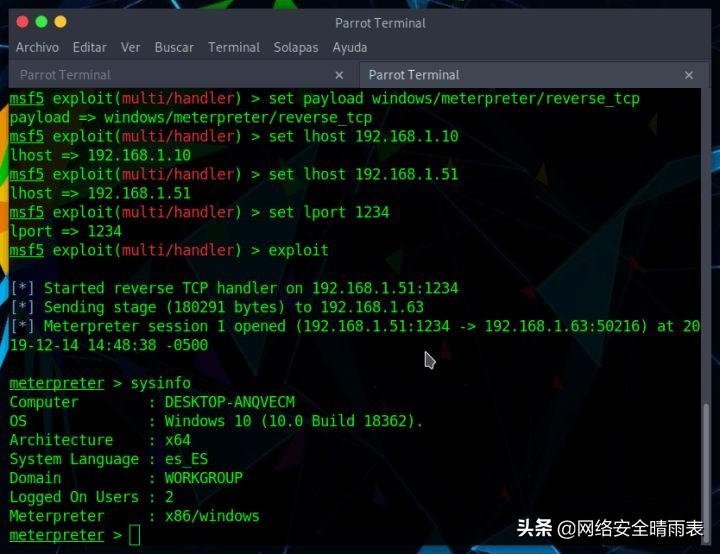Click 'Started reverse TCP handler' line
The width and height of the screenshot is (720, 554).
[234, 288]
